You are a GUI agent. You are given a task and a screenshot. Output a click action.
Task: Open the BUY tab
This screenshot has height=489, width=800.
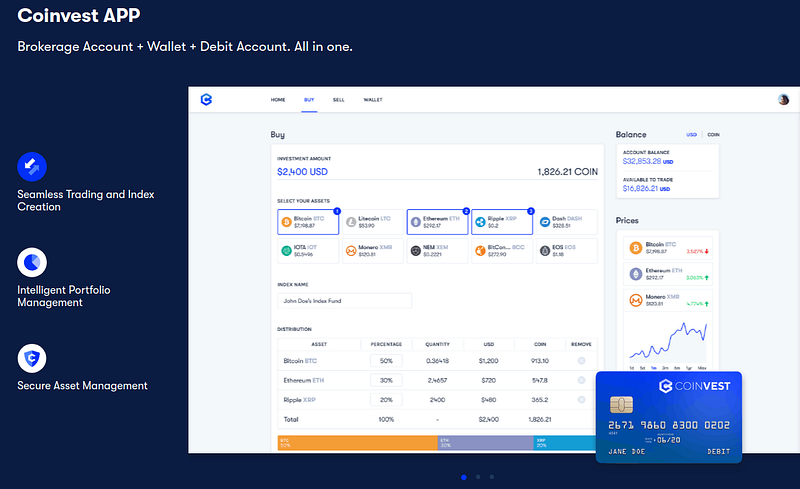(309, 100)
